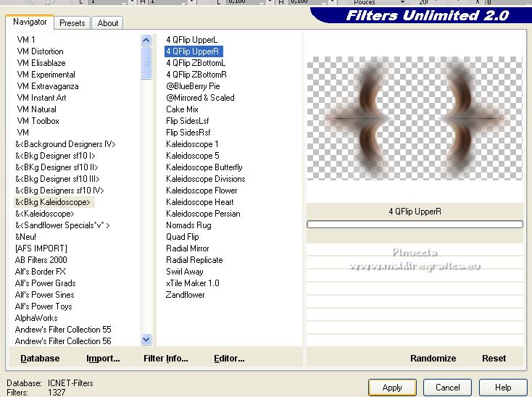Screen dimensions: 532x397
Task: Select &<Background Designers IV> category
Action: [x=65, y=144]
